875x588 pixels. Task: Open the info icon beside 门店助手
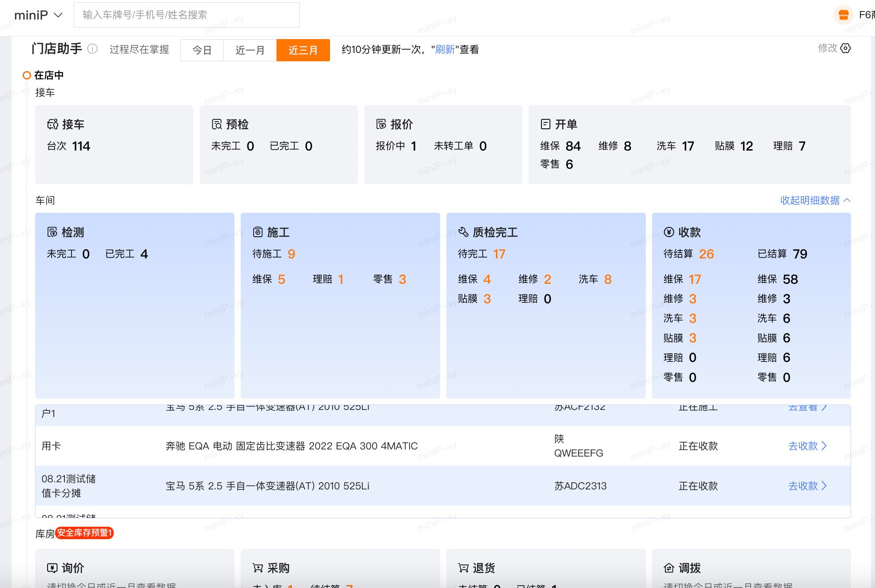[92, 49]
